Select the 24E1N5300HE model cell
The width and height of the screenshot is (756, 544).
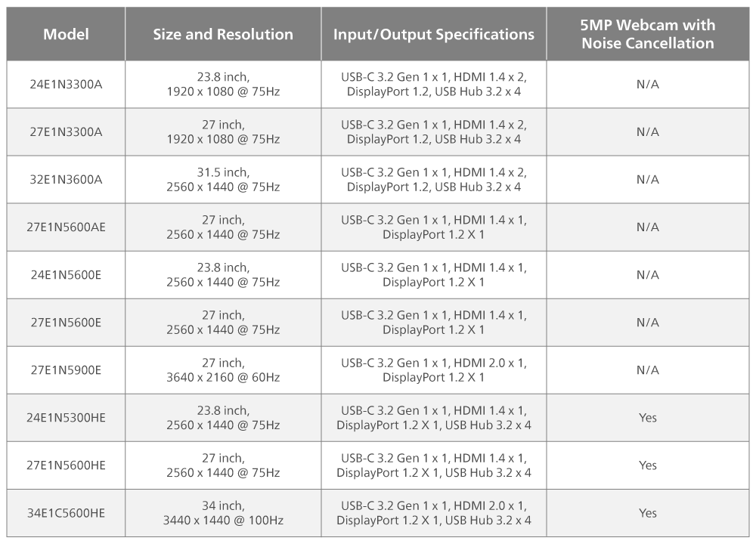coord(66,418)
